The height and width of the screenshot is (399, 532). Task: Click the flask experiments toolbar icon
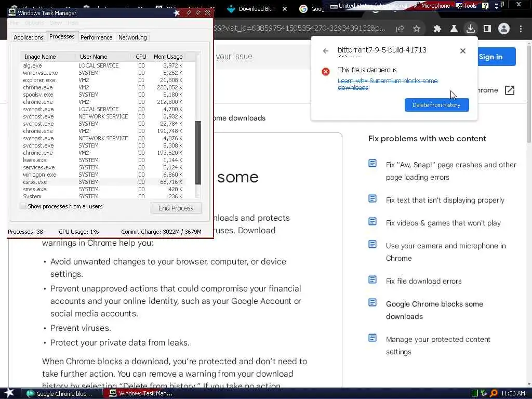tap(454, 29)
